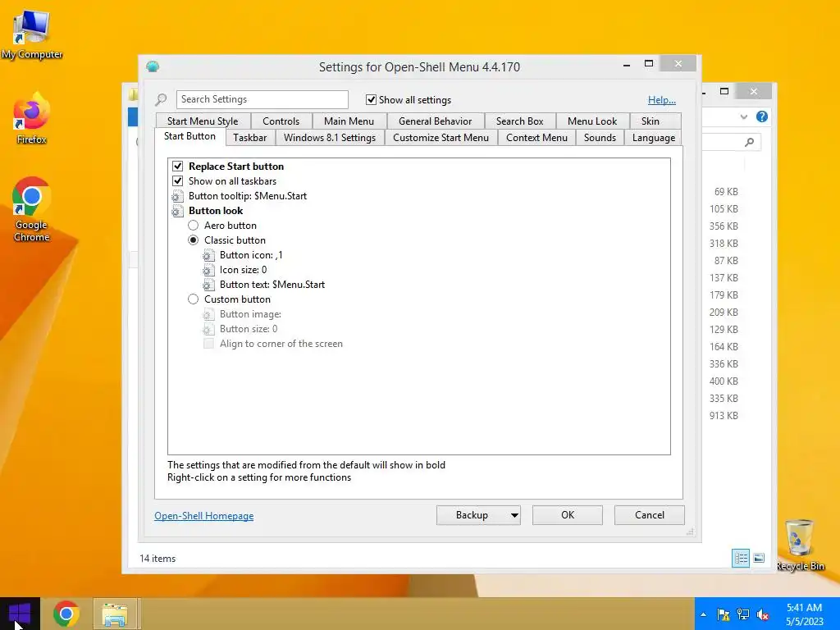Image resolution: width=840 pixels, height=630 pixels.
Task: Click the Windows Start button on taskbar
Action: [20, 614]
